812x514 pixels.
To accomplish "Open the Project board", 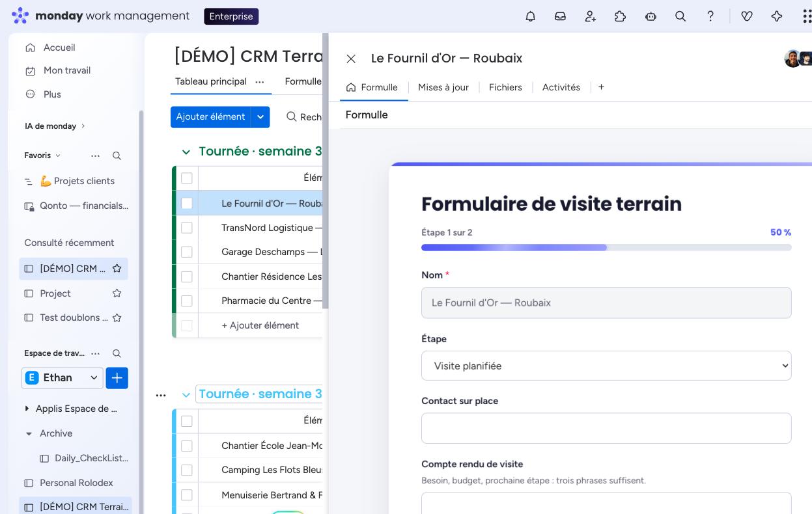I will (55, 293).
